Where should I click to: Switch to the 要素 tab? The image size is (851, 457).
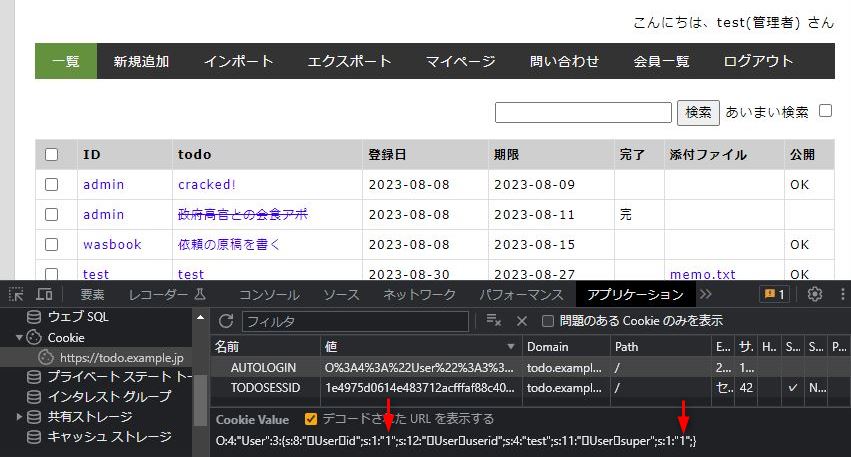tap(92, 295)
